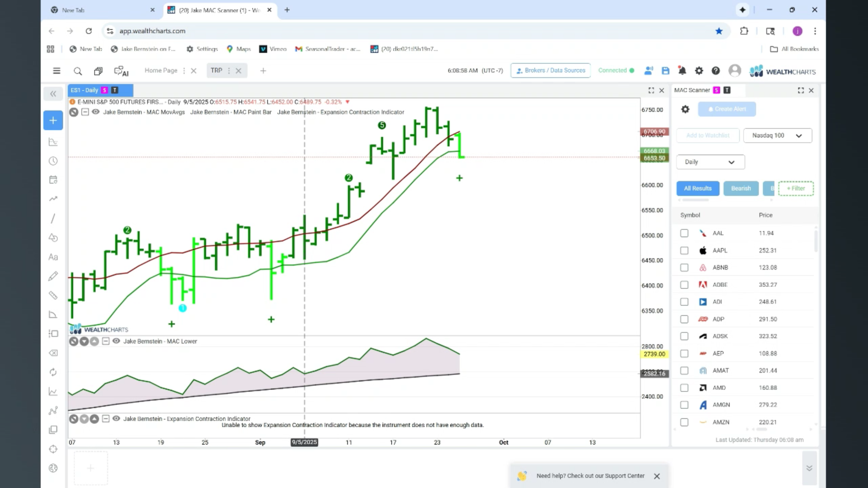Click the refresh rotate icon in sidebar

pyautogui.click(x=53, y=372)
